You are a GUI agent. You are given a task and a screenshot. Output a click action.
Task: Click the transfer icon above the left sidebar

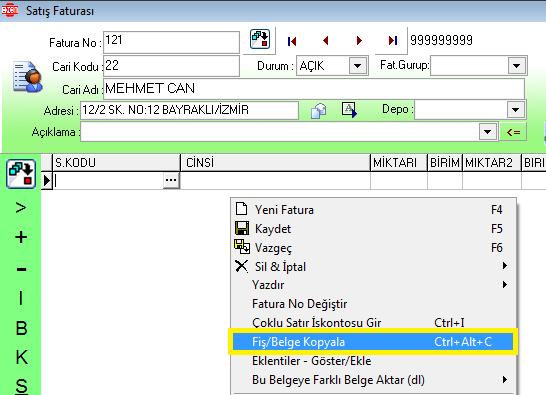point(21,174)
